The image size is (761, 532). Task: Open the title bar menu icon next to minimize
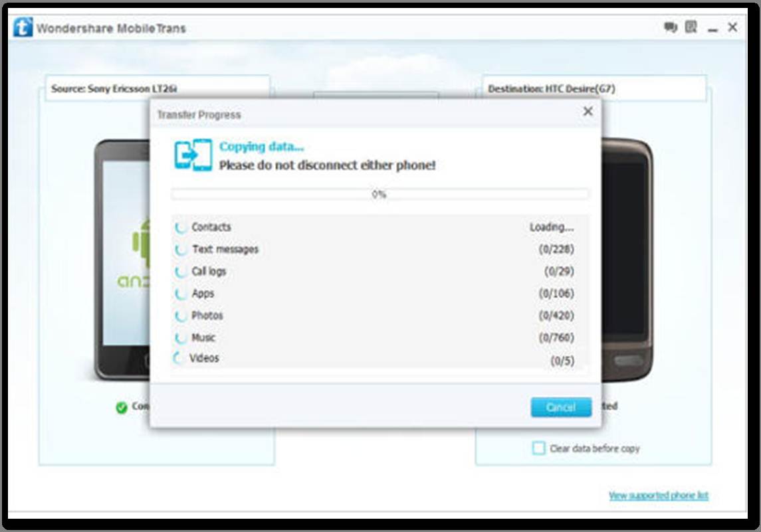coord(691,27)
